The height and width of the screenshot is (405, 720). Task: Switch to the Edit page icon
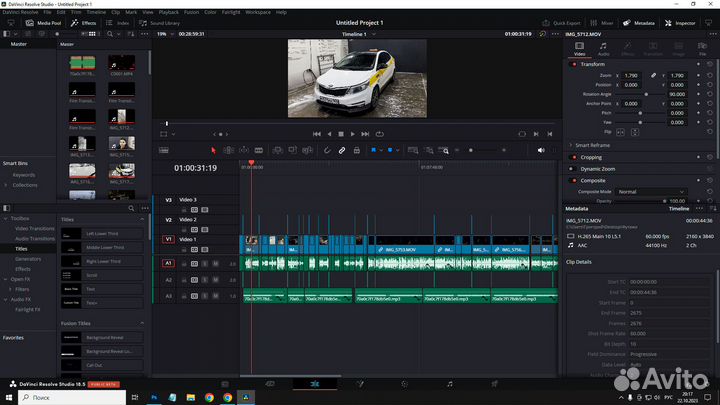point(316,383)
